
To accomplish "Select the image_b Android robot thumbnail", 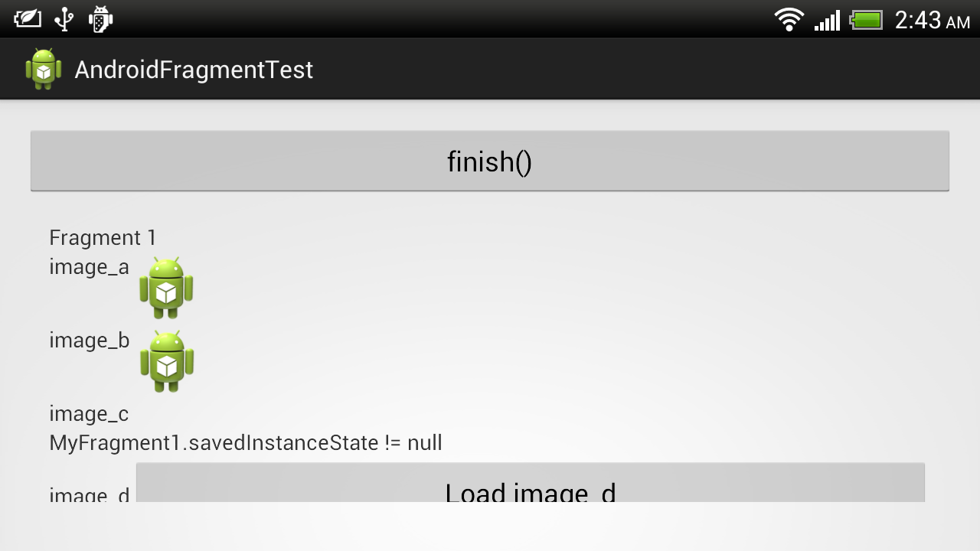I will pos(166,362).
